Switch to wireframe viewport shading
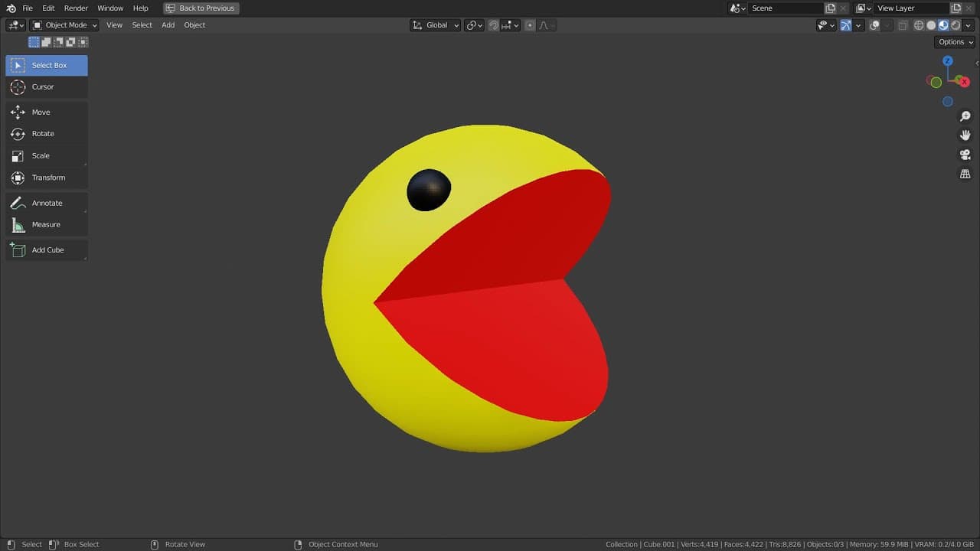 pyautogui.click(x=919, y=25)
